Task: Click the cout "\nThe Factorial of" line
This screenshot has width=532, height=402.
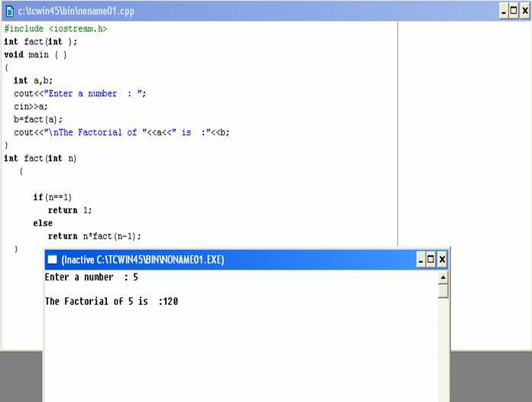Action: 122,132
